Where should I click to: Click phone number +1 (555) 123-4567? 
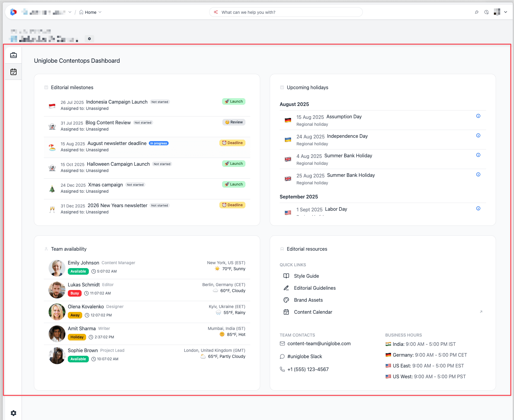tap(308, 369)
